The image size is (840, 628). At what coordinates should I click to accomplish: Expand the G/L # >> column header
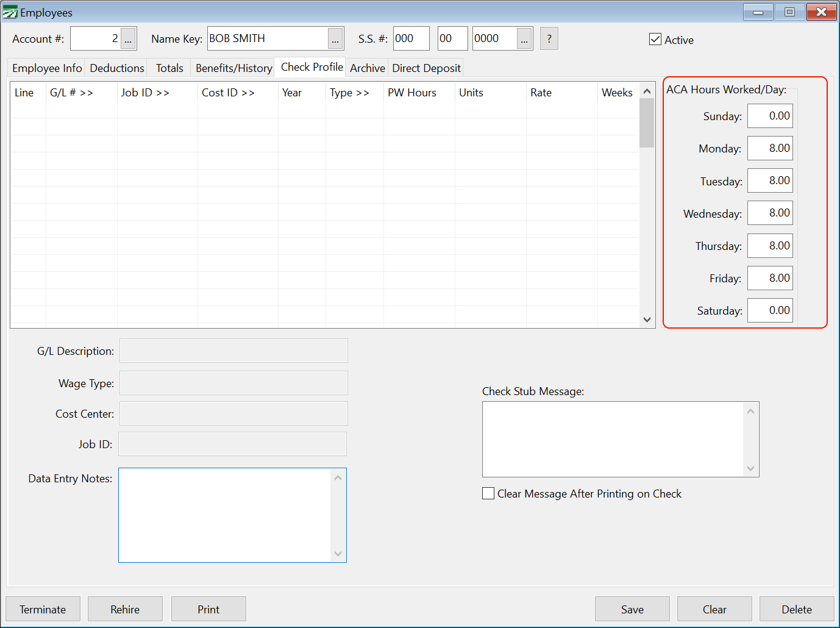point(71,93)
